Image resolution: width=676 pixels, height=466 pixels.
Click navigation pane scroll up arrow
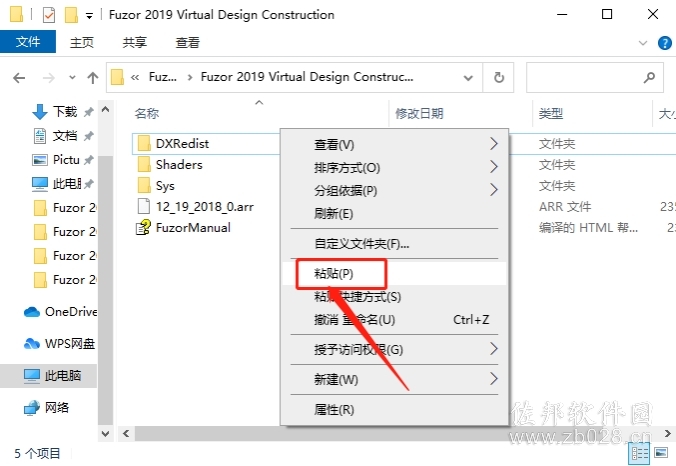point(106,109)
